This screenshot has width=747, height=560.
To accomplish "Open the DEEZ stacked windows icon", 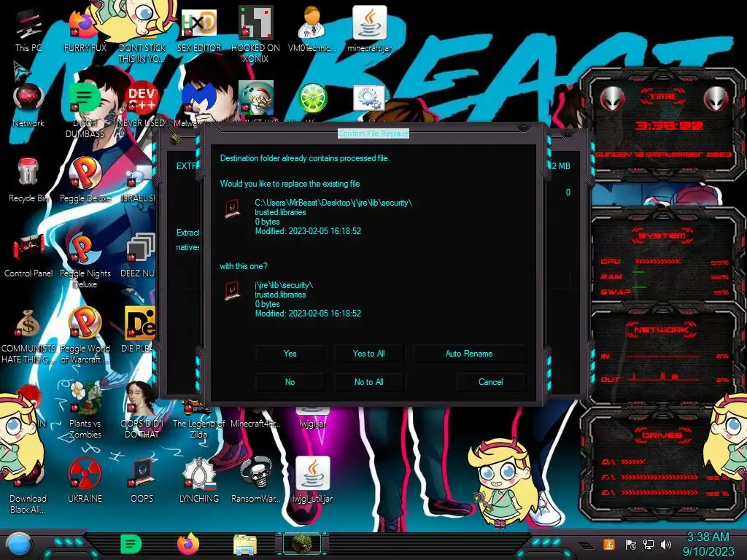I will click(x=141, y=255).
